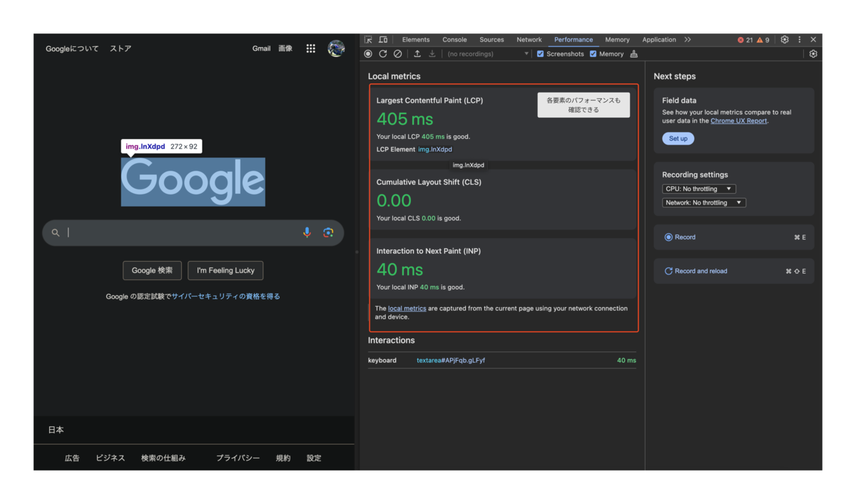Open the ストア link
Viewport: 856px width, 504px height.
pos(121,48)
